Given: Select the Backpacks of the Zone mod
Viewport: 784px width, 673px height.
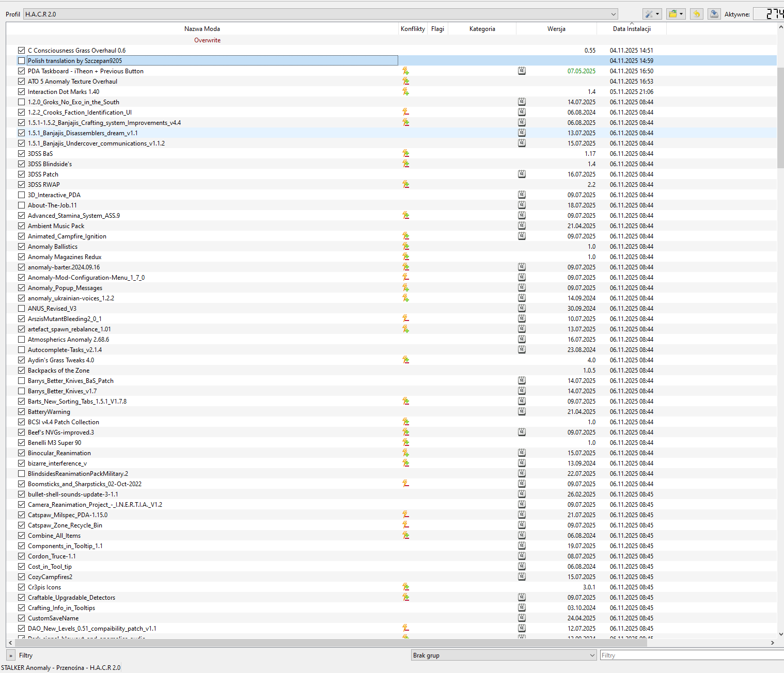Looking at the screenshot, I should pos(58,371).
